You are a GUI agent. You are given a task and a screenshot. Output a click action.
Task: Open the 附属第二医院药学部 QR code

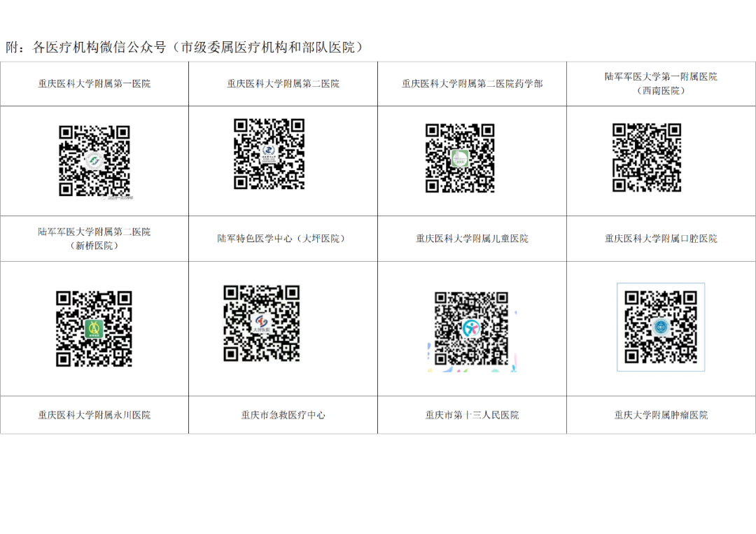click(x=460, y=158)
